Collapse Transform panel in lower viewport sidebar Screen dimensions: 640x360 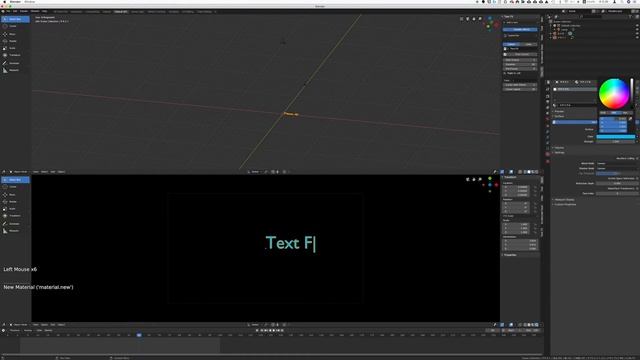click(x=509, y=177)
